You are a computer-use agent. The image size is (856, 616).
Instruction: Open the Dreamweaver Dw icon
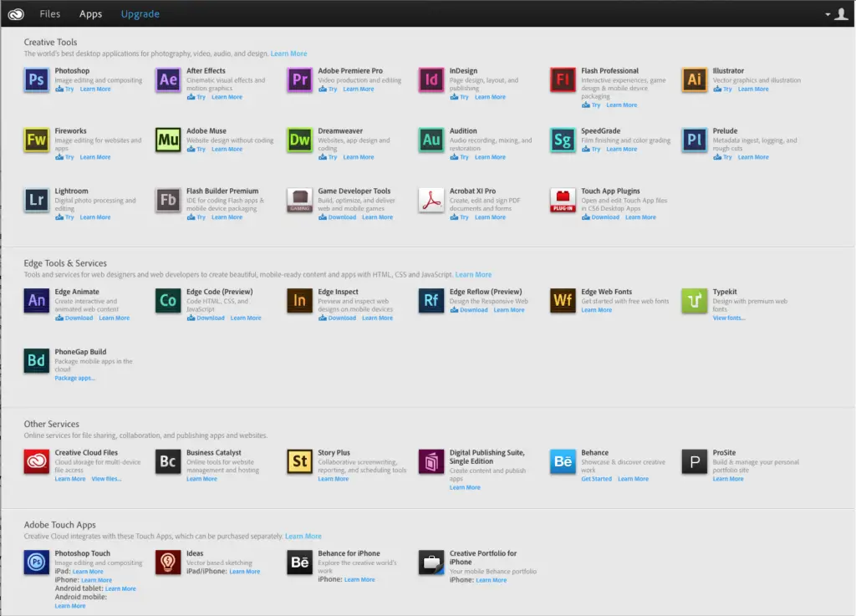299,140
